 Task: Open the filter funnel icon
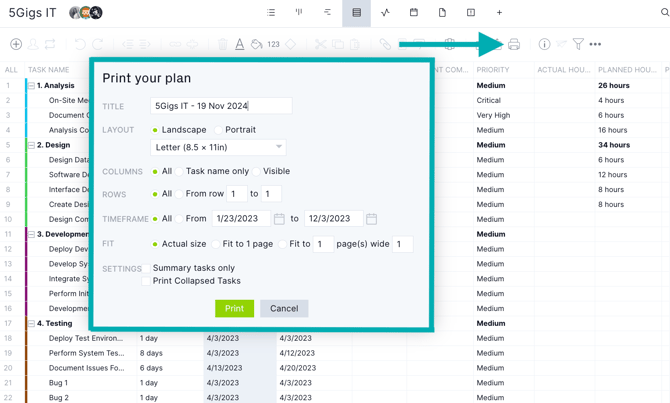[x=578, y=44]
